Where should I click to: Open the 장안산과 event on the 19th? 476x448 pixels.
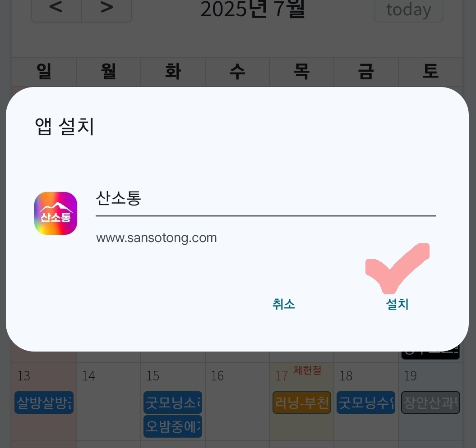(430, 402)
